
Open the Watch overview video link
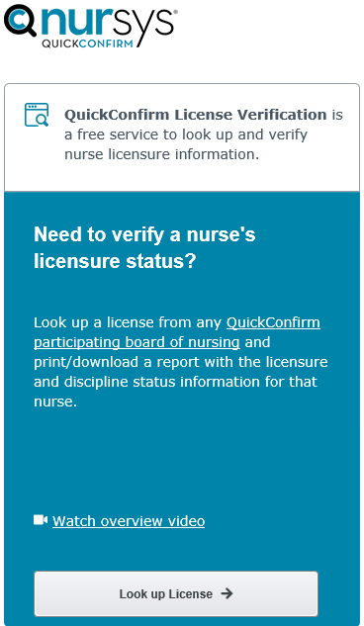point(129,521)
